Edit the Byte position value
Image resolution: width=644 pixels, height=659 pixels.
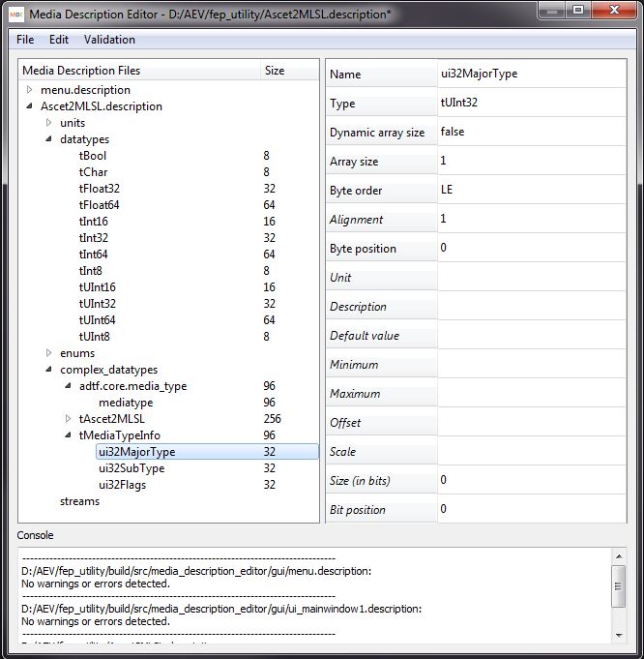coord(532,248)
